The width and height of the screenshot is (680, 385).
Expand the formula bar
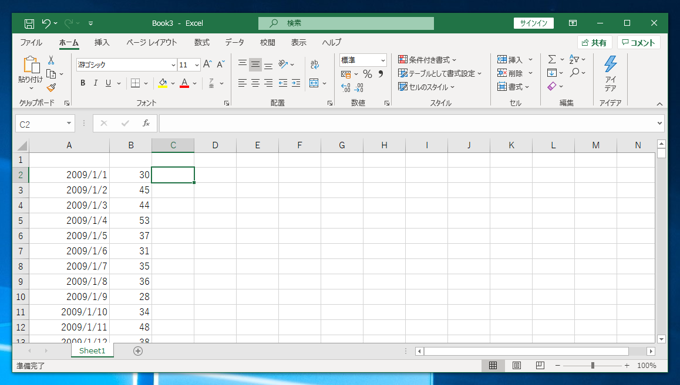click(660, 124)
